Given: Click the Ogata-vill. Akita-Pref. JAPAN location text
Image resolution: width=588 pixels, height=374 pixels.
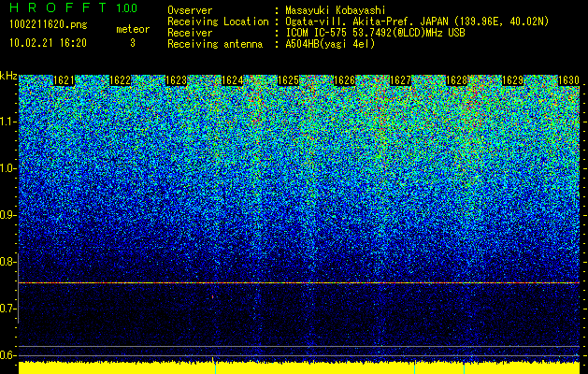Looking at the screenshot, I should [417, 22].
